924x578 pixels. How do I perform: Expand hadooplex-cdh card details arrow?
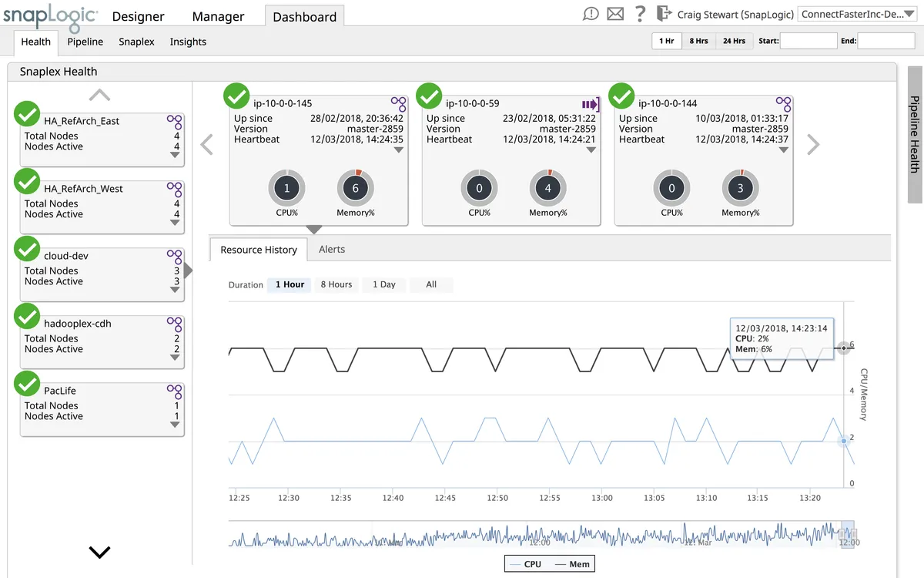click(x=175, y=358)
